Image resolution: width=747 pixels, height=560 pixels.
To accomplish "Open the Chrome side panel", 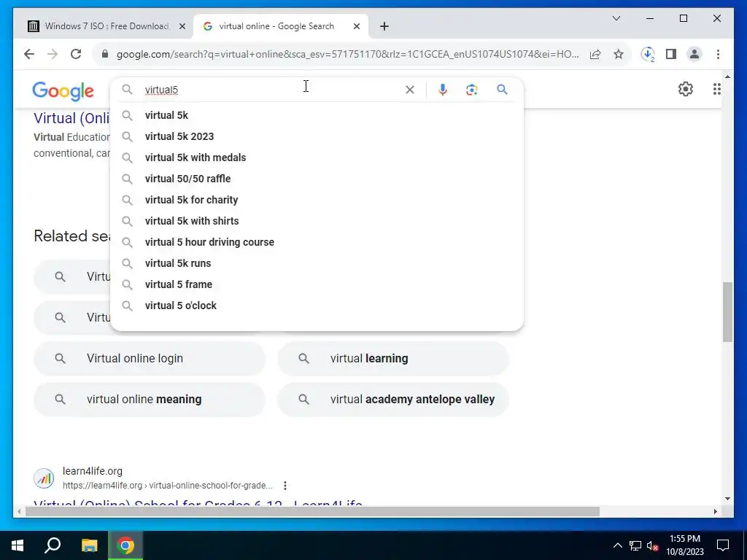I will click(671, 54).
